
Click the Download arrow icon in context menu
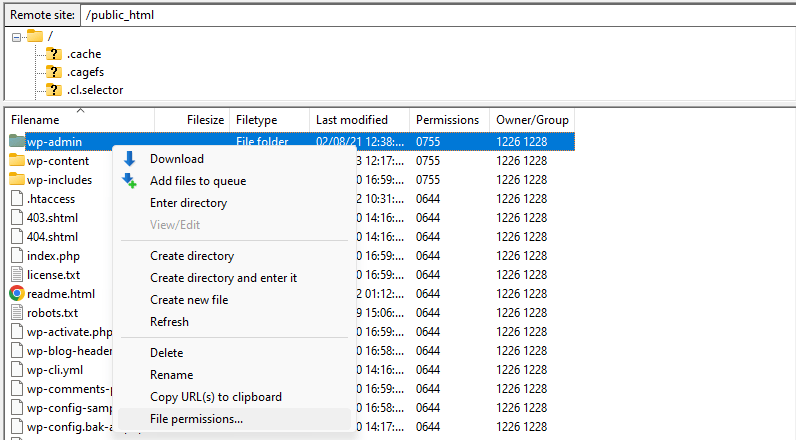(129, 159)
